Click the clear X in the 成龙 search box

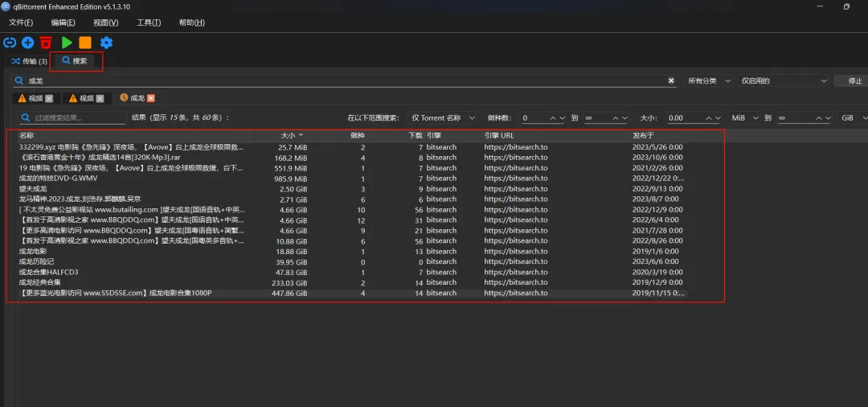coord(671,81)
